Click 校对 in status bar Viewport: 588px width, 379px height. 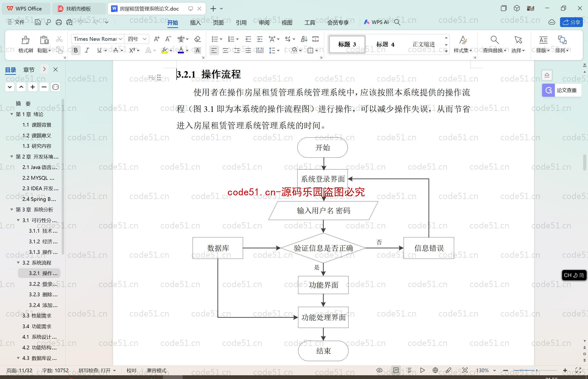(x=131, y=370)
